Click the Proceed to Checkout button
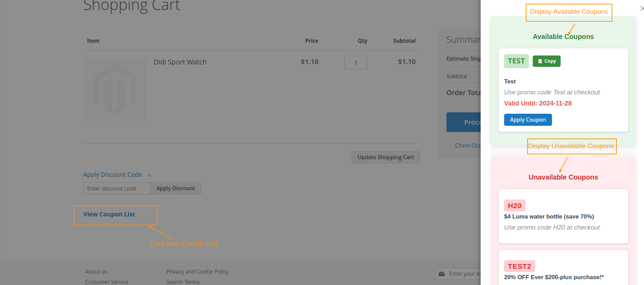The height and width of the screenshot is (285, 644). 464,122
